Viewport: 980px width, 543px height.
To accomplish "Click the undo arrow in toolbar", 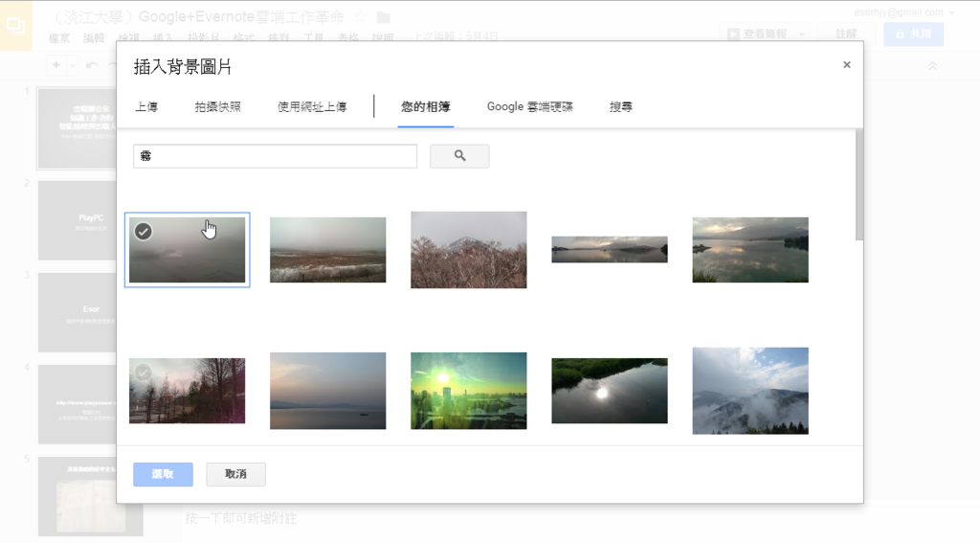I will [93, 65].
